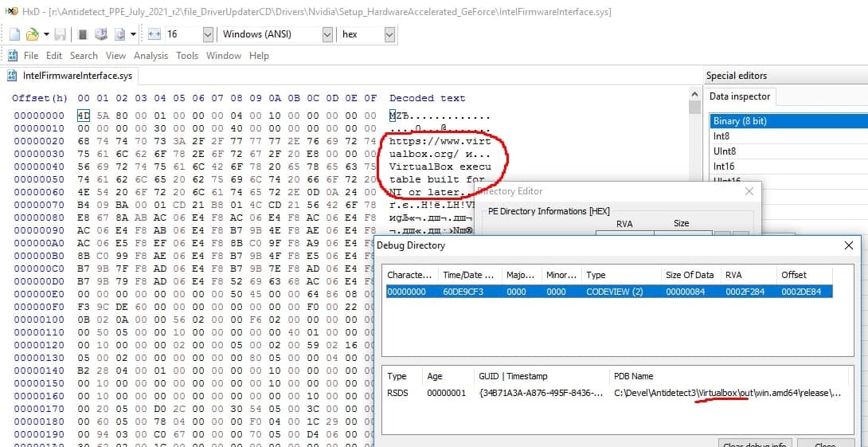Click the Offset(h) column header
Viewport: 868px width, 447px height.
tap(40, 98)
